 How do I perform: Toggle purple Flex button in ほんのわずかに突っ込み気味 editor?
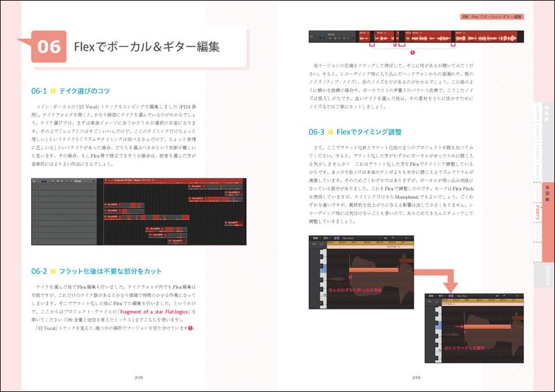[336, 238]
